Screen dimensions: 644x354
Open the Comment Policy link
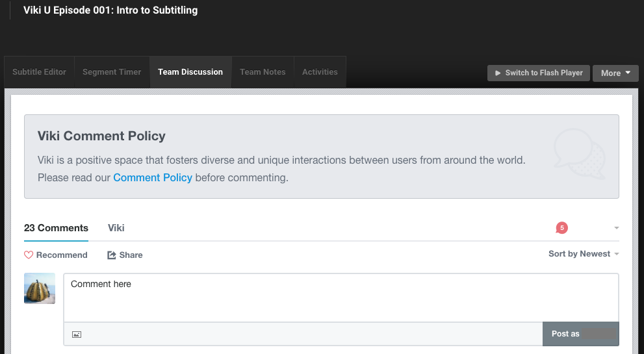click(153, 177)
